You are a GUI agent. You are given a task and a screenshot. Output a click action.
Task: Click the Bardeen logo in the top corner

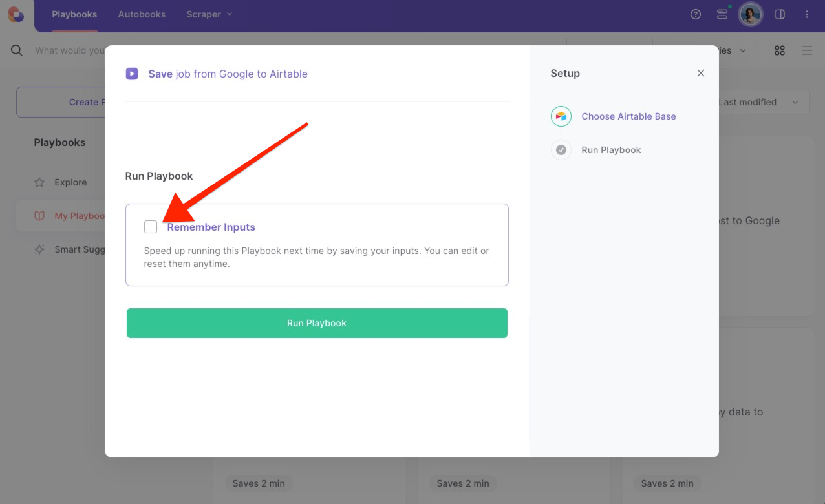[x=16, y=14]
